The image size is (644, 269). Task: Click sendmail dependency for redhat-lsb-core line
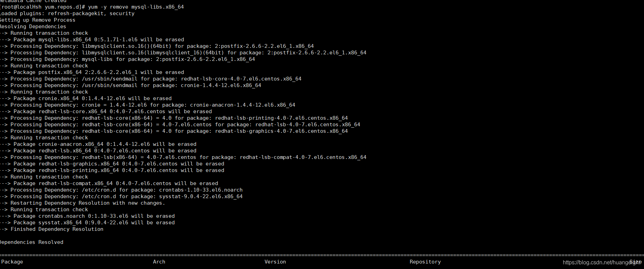pyautogui.click(x=151, y=79)
